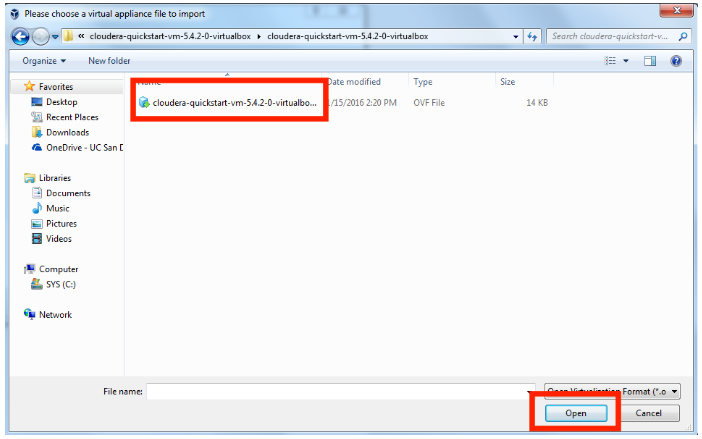Click the OVF File type cell
702x439 pixels.
click(429, 103)
